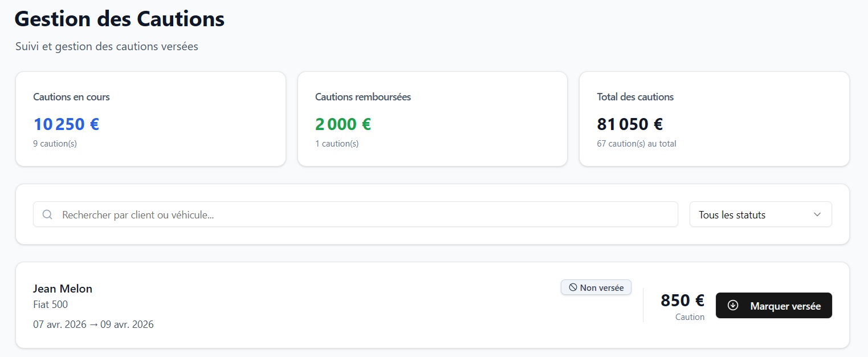
Task: Focus the 'Rechercher par client ou véhicule' field
Action: click(365, 214)
